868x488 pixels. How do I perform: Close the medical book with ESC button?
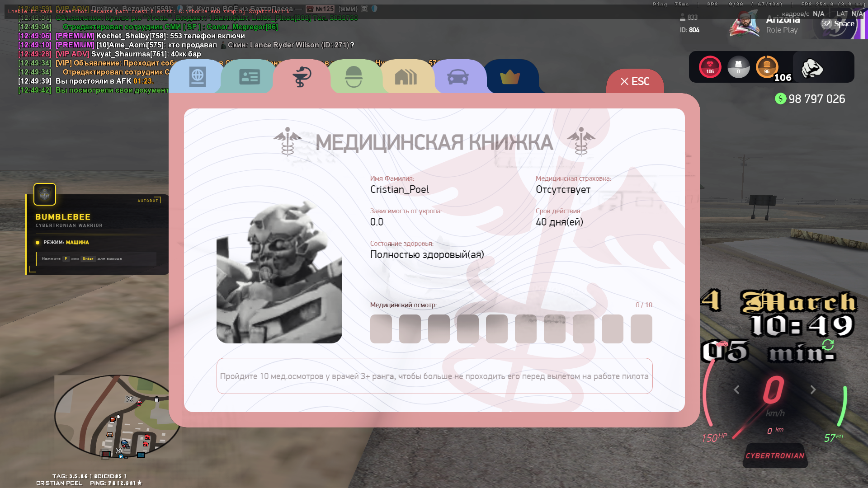[635, 81]
